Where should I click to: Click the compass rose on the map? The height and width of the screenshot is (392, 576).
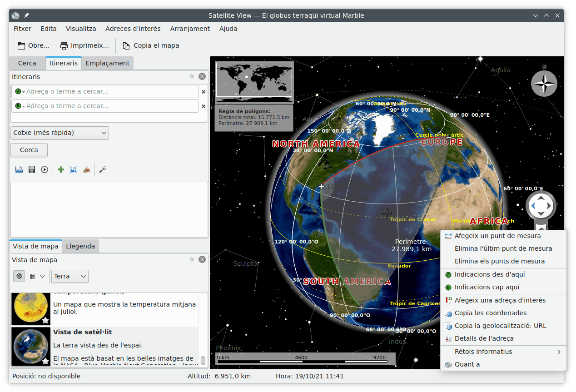(544, 84)
